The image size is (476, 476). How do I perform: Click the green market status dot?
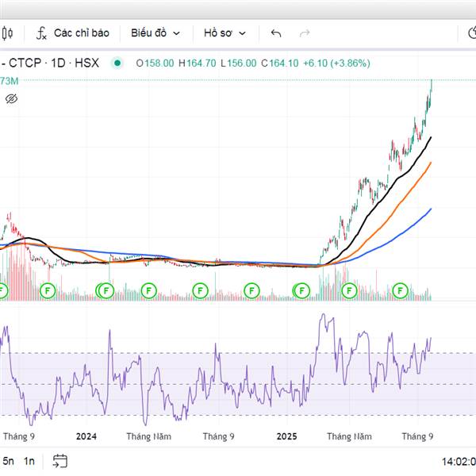click(x=118, y=63)
